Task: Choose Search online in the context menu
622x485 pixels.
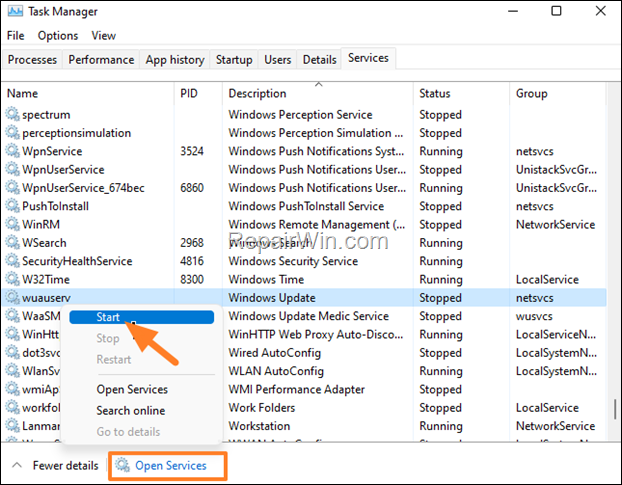Action: click(131, 410)
